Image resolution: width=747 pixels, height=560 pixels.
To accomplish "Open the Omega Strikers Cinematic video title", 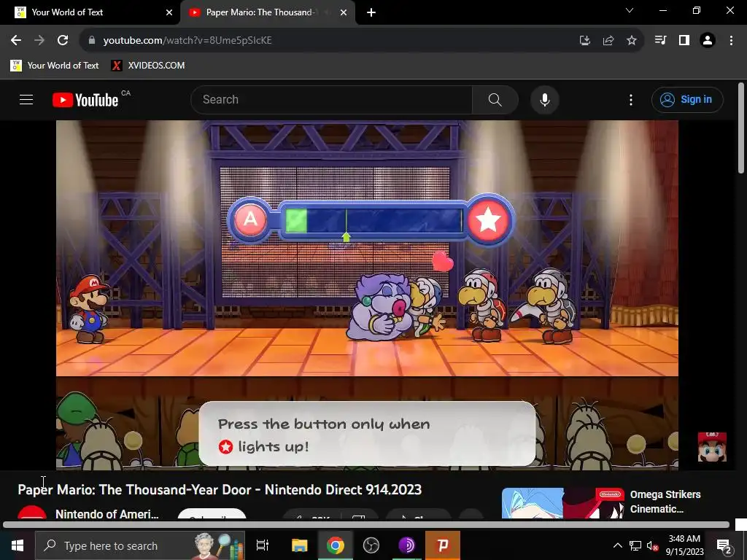I will pyautogui.click(x=665, y=502).
